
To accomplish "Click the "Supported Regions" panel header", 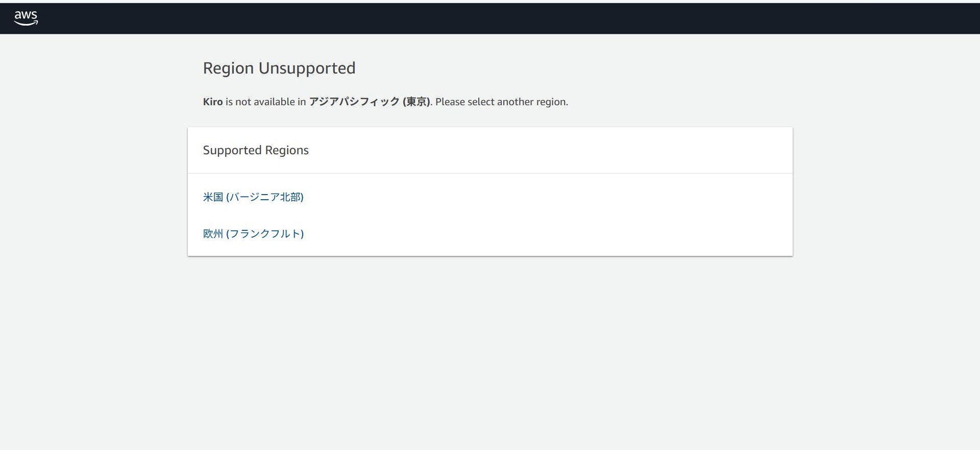I will (256, 150).
